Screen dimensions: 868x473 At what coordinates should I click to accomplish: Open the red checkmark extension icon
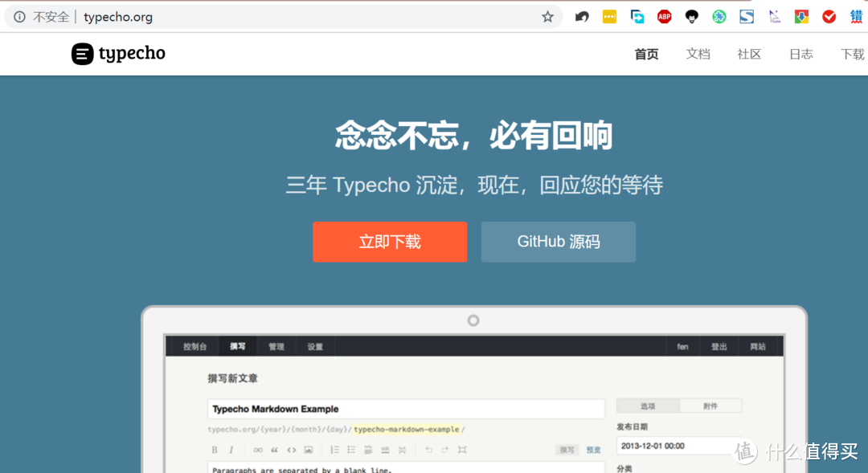pyautogui.click(x=829, y=17)
